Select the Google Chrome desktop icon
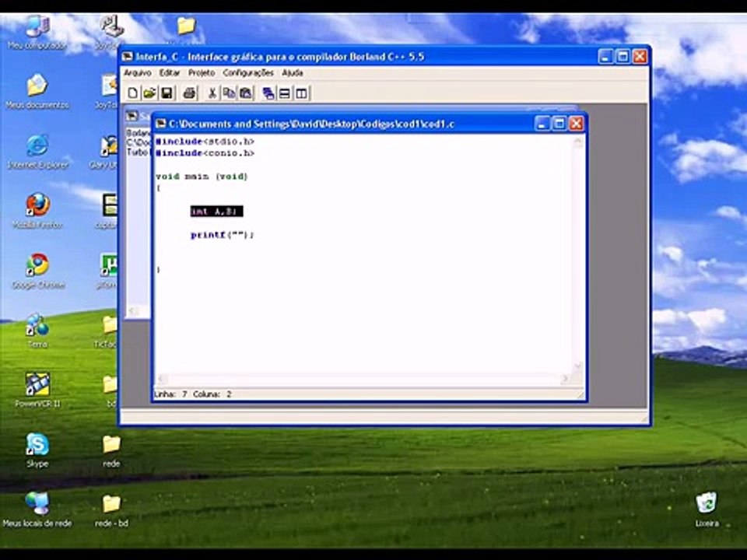Image resolution: width=747 pixels, height=560 pixels. pyautogui.click(x=37, y=266)
